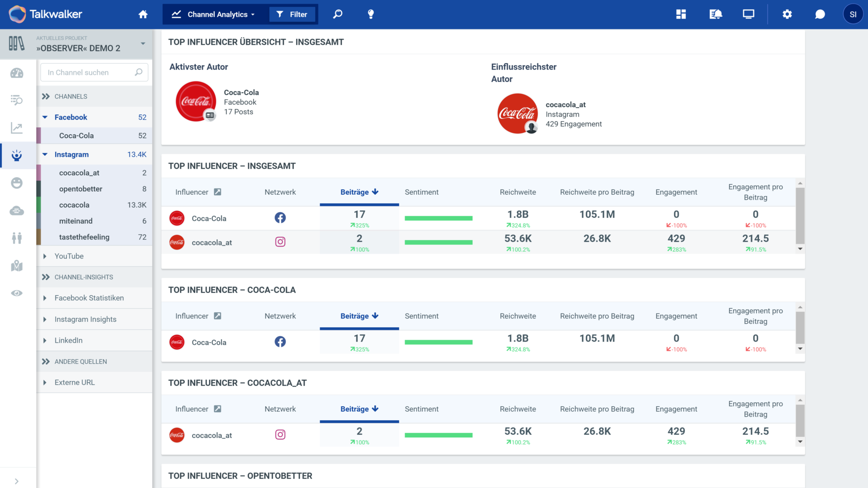Collapse the Facebook channel group
868x488 pixels.
coord(45,117)
